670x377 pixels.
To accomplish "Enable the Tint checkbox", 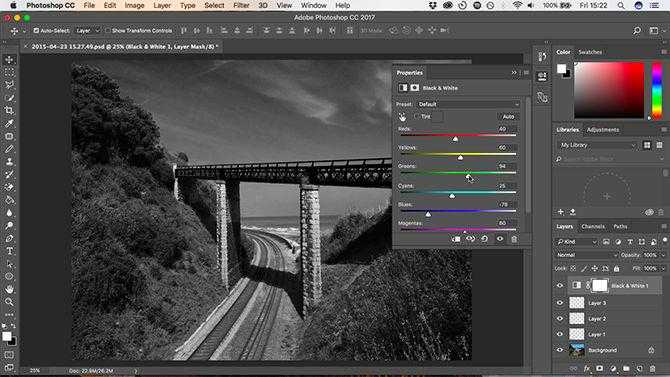I will (x=416, y=116).
